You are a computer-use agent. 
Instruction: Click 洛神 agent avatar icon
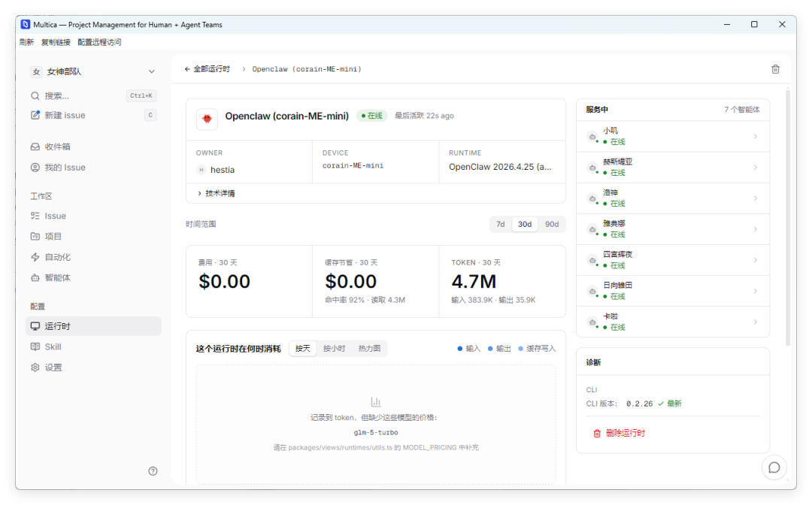click(x=592, y=198)
